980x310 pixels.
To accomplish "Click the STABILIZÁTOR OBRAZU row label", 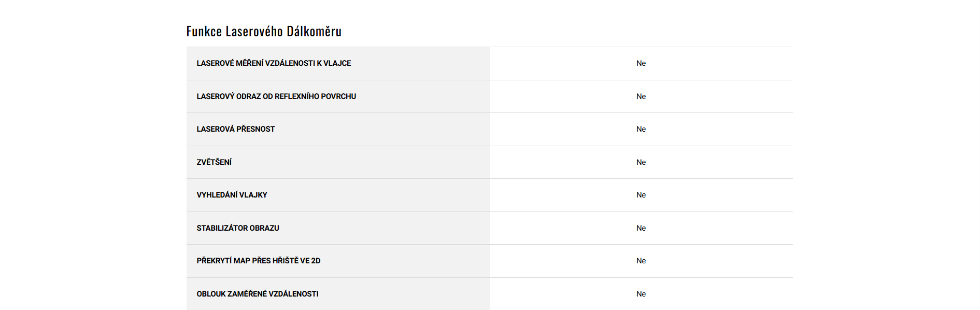I will pyautogui.click(x=238, y=228).
